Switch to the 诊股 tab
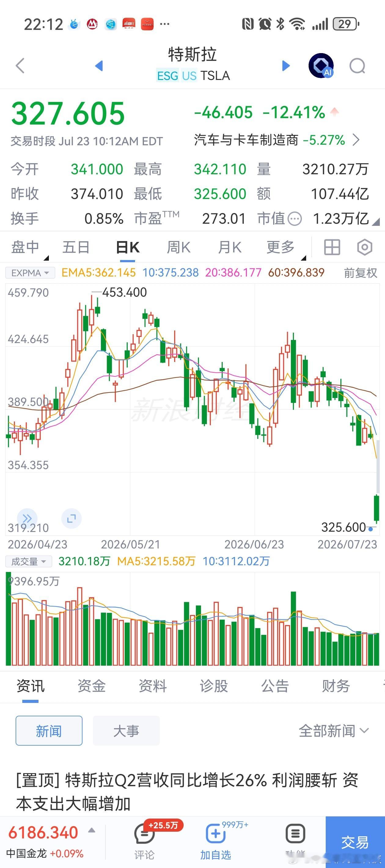The width and height of the screenshot is (385, 868). tap(214, 686)
